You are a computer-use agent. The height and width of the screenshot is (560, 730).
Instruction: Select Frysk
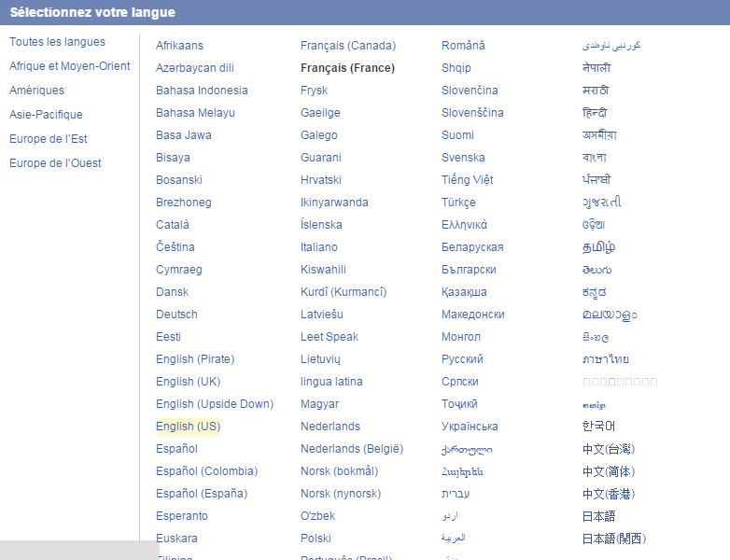pyautogui.click(x=315, y=91)
